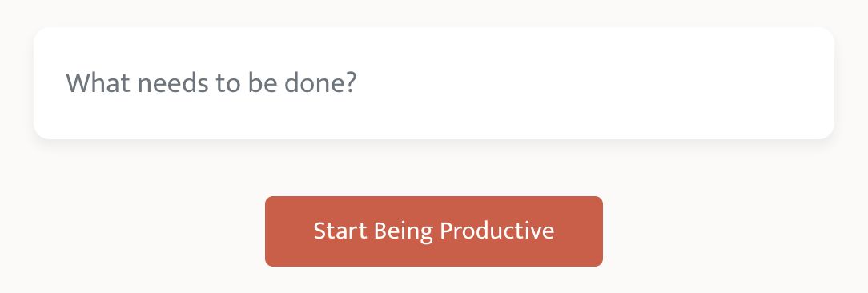Viewport: 868px width, 293px height.
Task: Choose the button below the task input
Action: [x=433, y=231]
